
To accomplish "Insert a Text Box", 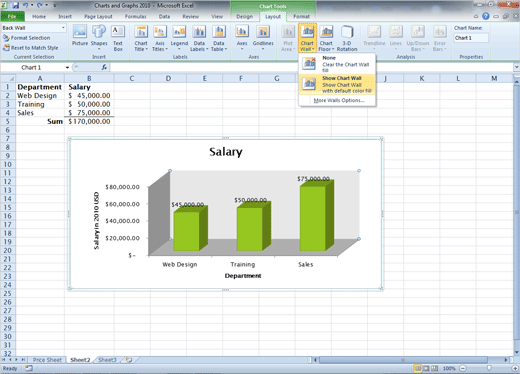I will point(118,38).
